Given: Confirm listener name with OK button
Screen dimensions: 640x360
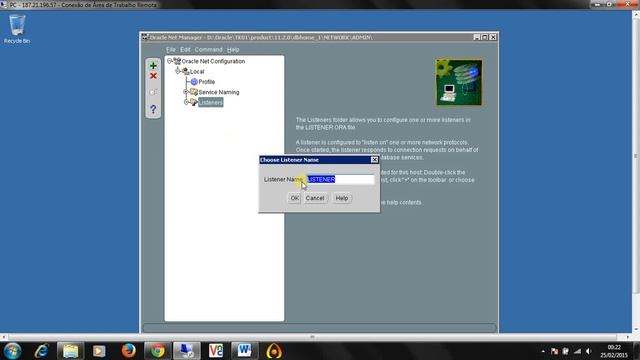Looking at the screenshot, I should (x=295, y=198).
